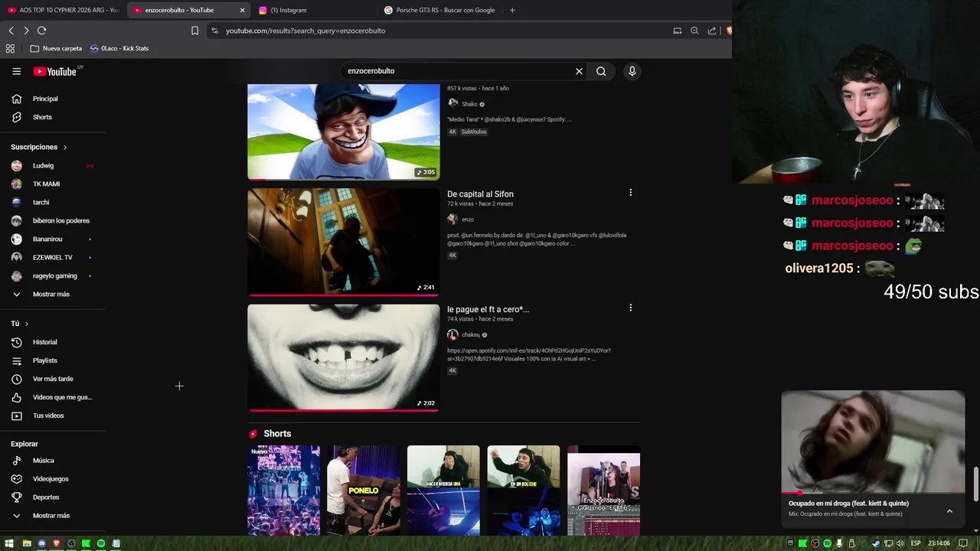Open Spotify from the taskbar

click(x=101, y=543)
